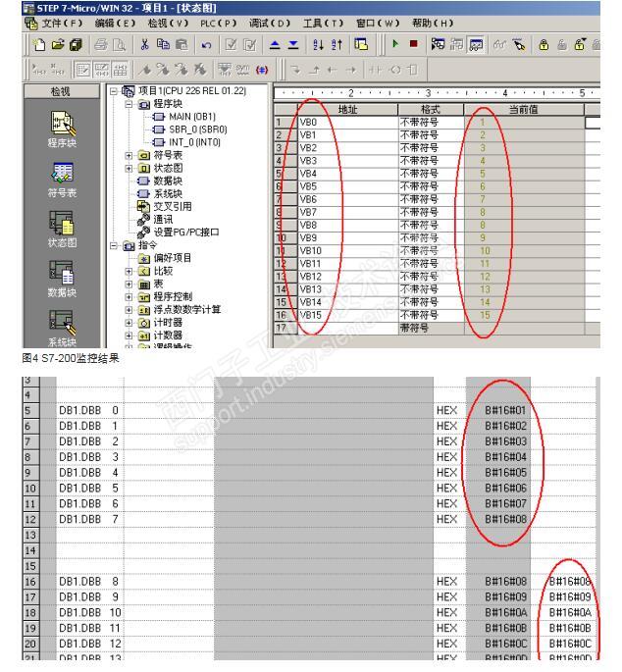The height and width of the screenshot is (672, 622).
Task: Expand the 浮点数数学计算 instruction folder
Action: point(129,309)
